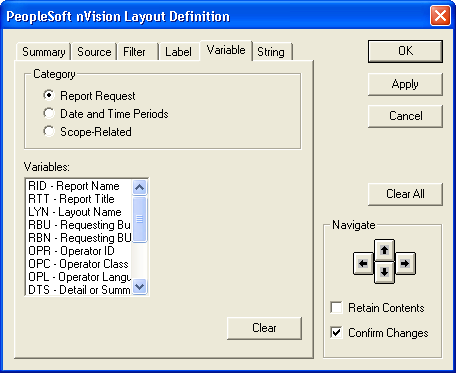Select RTT - Report Title variable
Viewport: 456px width, 373px height.
click(x=79, y=199)
